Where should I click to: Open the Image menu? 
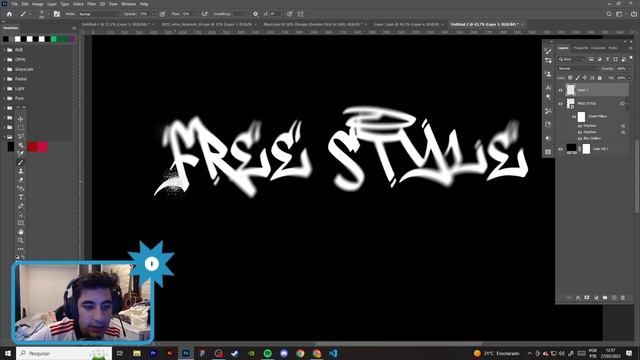coord(38,4)
